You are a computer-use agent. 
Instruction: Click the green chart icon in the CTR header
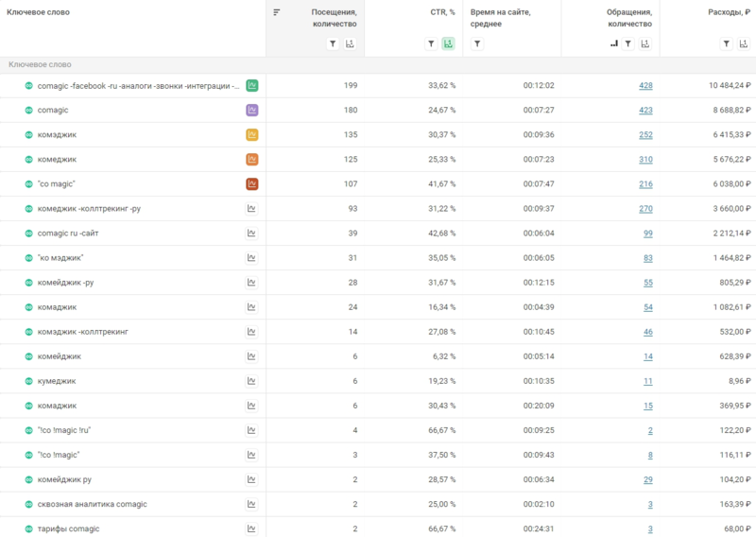coord(448,43)
